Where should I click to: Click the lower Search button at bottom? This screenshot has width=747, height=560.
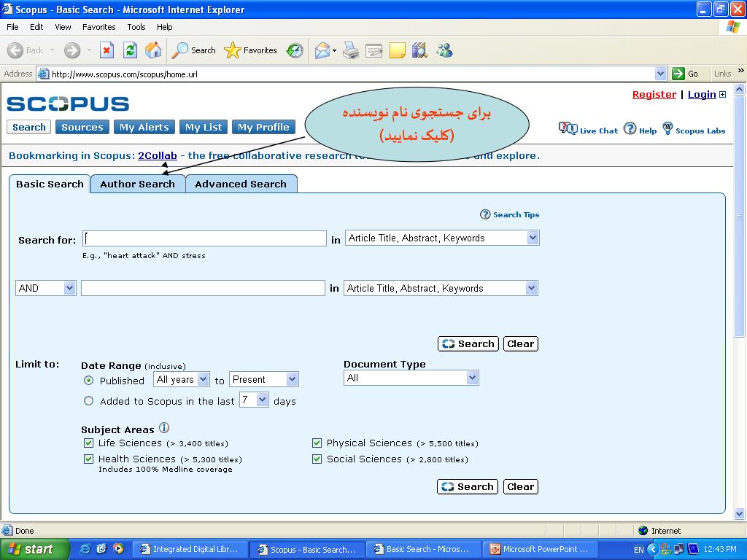468,486
